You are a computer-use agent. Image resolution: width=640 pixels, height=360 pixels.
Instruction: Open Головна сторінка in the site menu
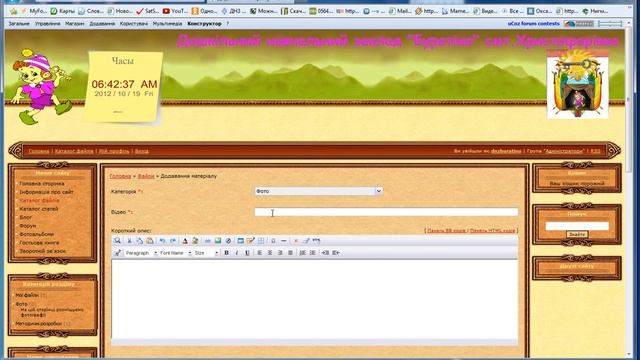point(42,184)
